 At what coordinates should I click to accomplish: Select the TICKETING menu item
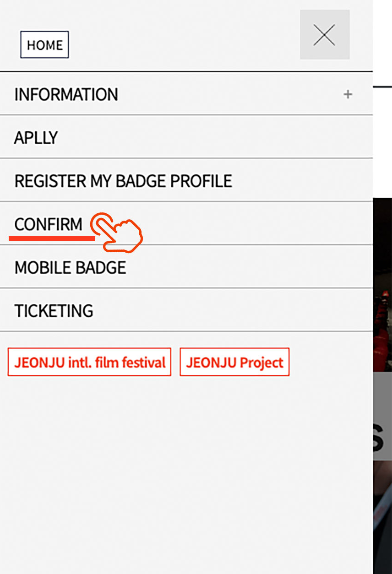point(54,311)
